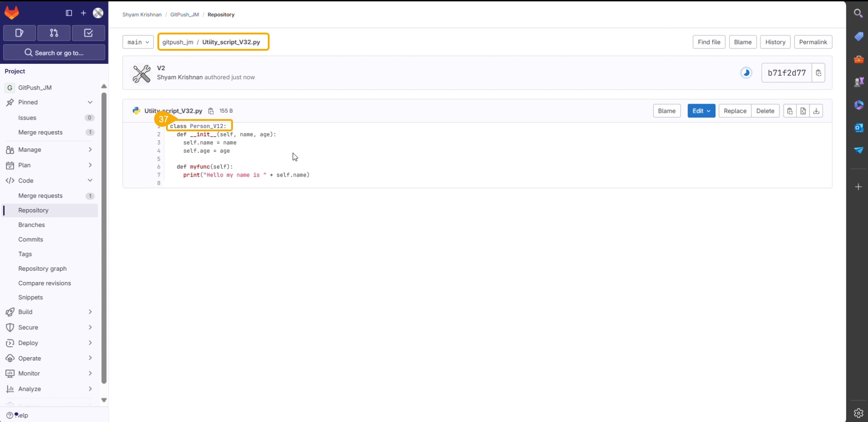Open the browser sidebar search icon

coord(858,13)
